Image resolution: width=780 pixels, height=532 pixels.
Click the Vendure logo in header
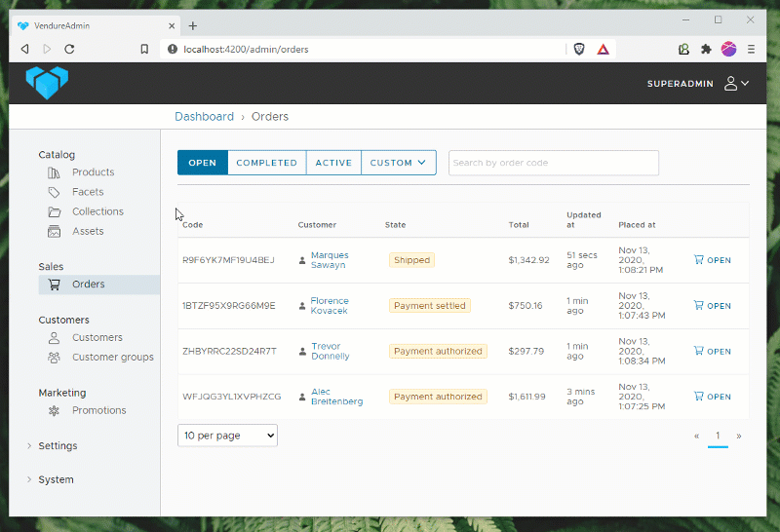48,83
